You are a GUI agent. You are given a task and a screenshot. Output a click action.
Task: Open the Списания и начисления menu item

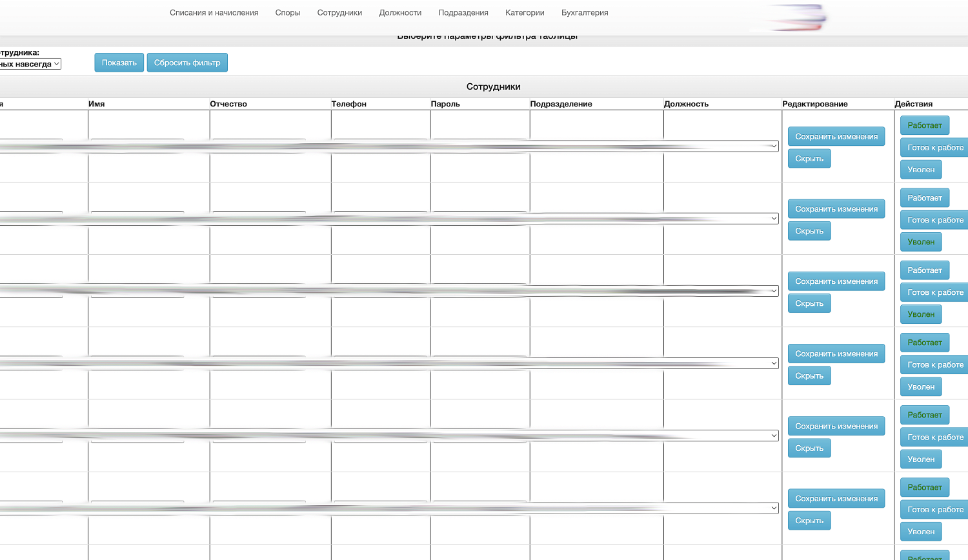point(214,13)
